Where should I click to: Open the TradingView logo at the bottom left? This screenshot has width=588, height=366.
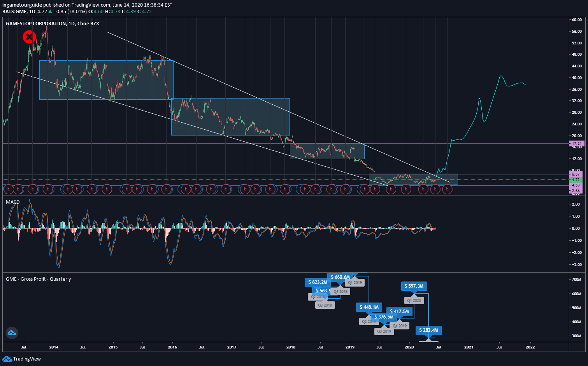pyautogui.click(x=22, y=359)
